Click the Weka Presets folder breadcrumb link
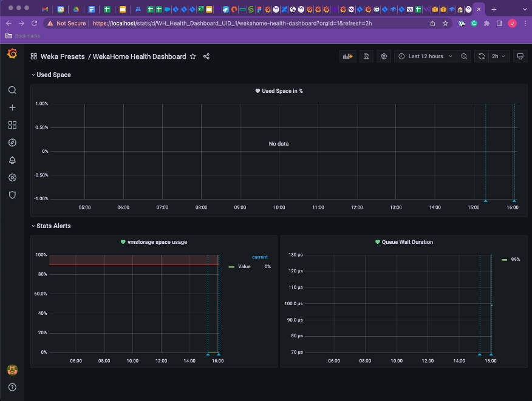532x401 pixels. pyautogui.click(x=62, y=56)
